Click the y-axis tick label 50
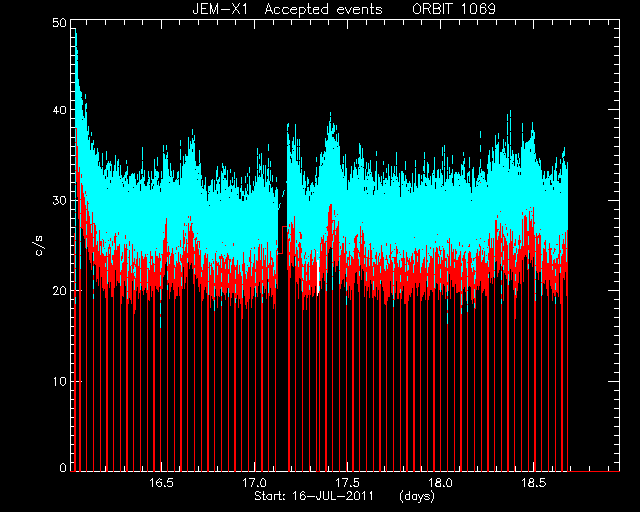Viewport: 640px width, 512px height. click(59, 23)
